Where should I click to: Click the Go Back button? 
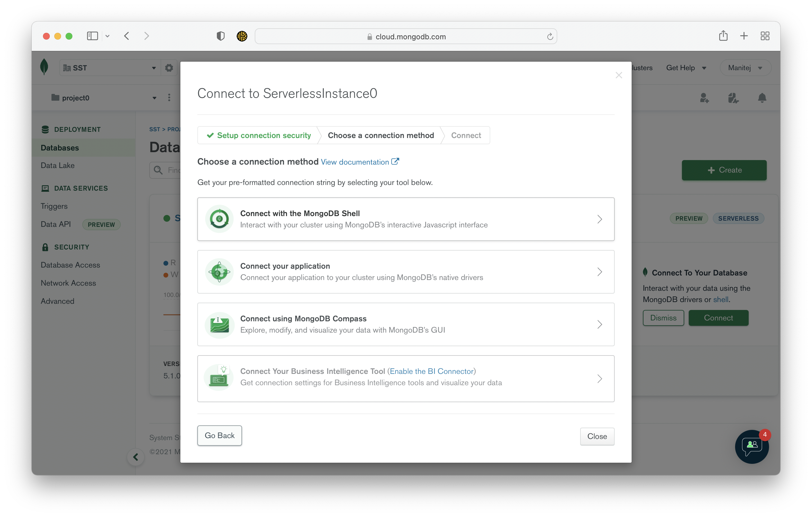coord(219,435)
